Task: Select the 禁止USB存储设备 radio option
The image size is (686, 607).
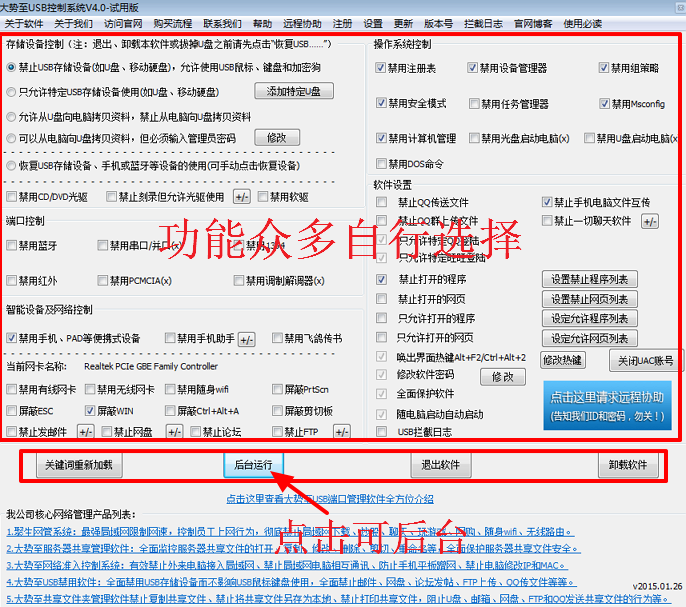Action: point(11,68)
